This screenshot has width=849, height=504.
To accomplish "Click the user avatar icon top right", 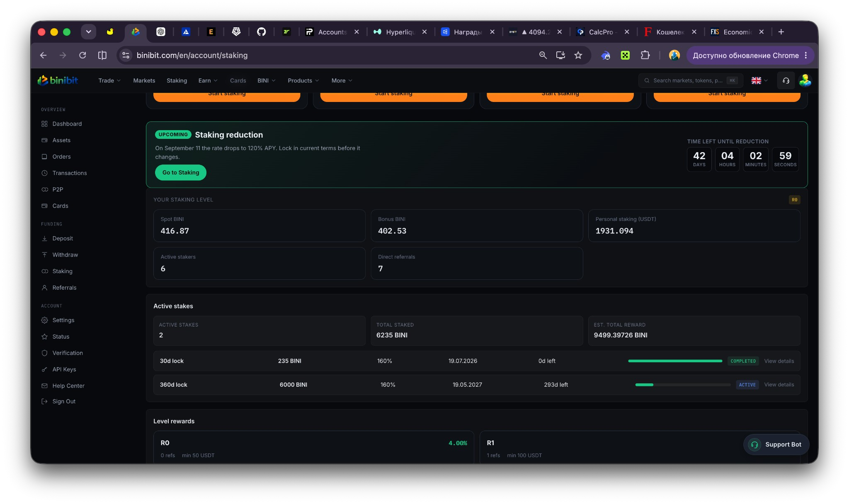I will (805, 80).
